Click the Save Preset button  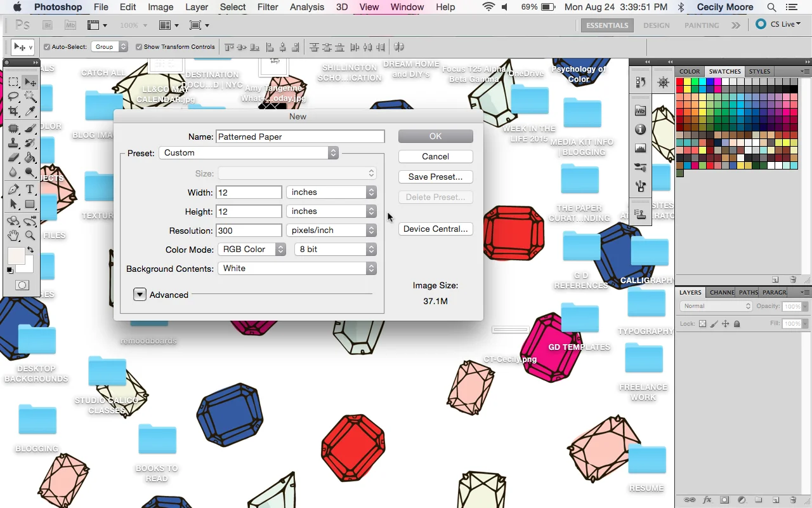(435, 177)
